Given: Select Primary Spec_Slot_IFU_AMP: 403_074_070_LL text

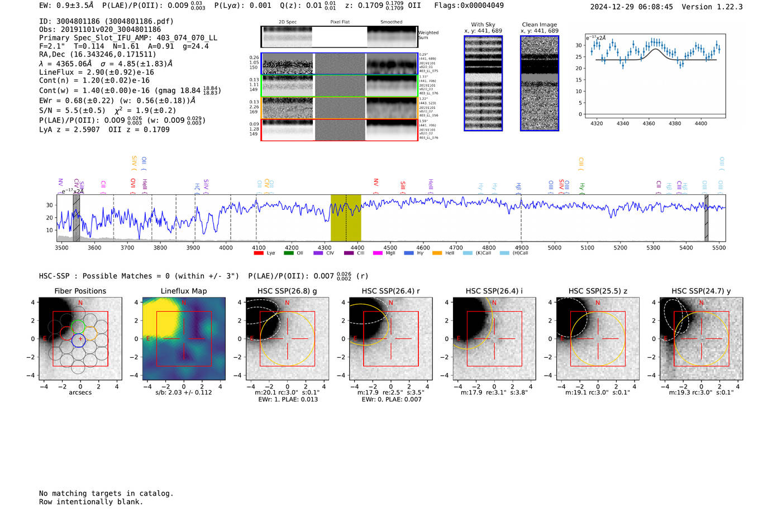Looking at the screenshot, I should 128,38.
